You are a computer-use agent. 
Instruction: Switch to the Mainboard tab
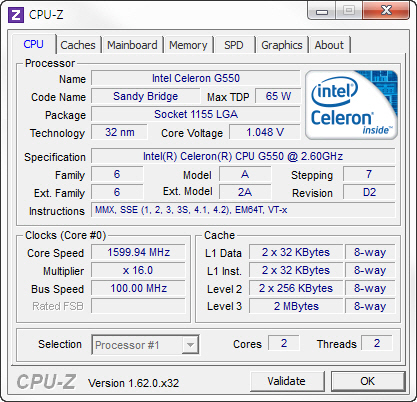(x=132, y=45)
